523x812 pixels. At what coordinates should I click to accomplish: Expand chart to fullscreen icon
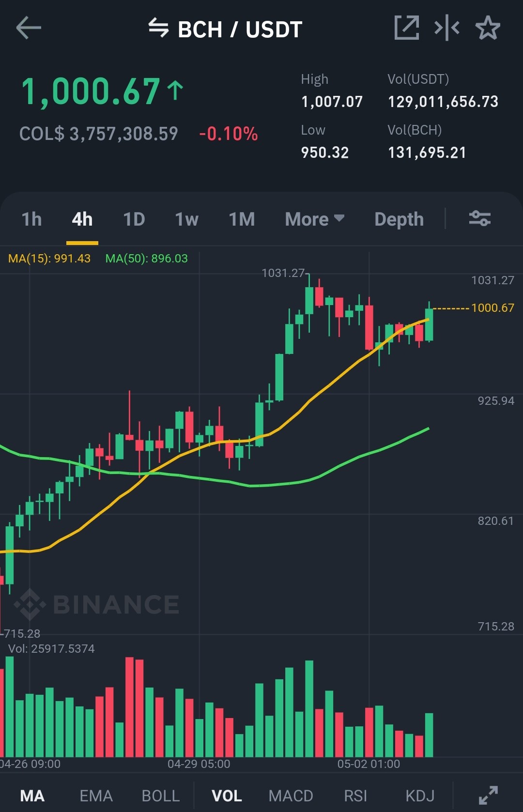pyautogui.click(x=488, y=795)
